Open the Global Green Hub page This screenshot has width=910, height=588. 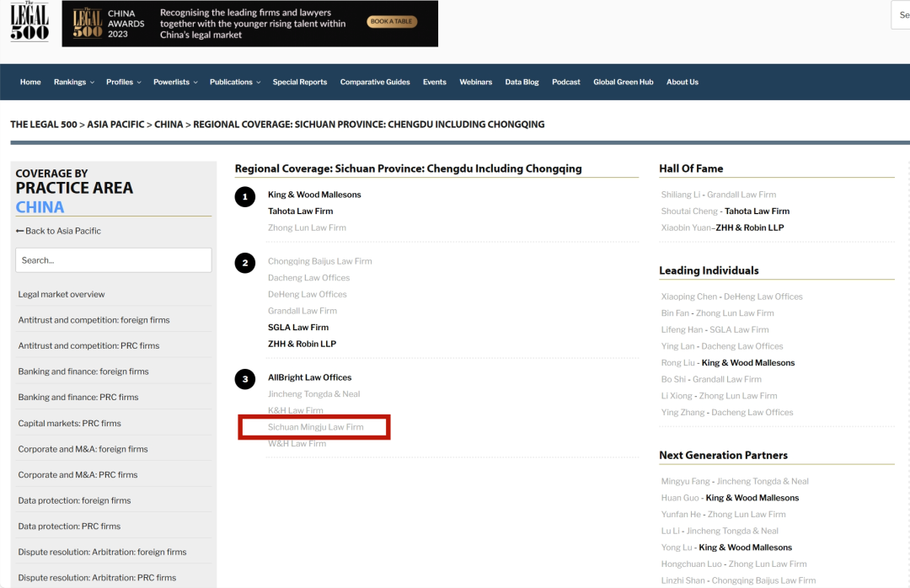coord(623,83)
